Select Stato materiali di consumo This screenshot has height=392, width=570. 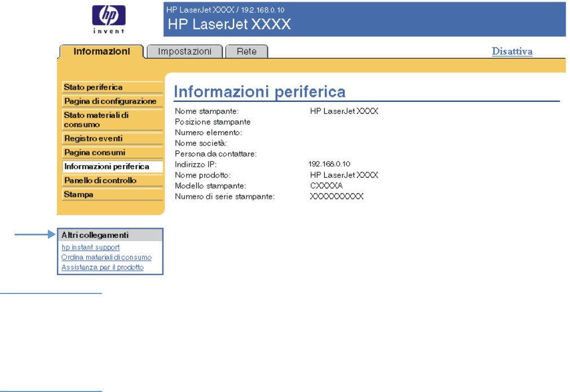click(112, 119)
